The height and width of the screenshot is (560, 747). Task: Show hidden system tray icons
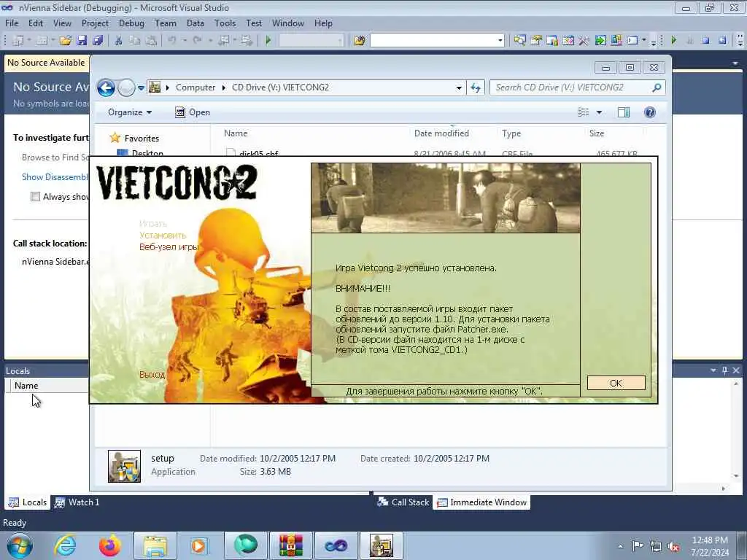pos(620,547)
